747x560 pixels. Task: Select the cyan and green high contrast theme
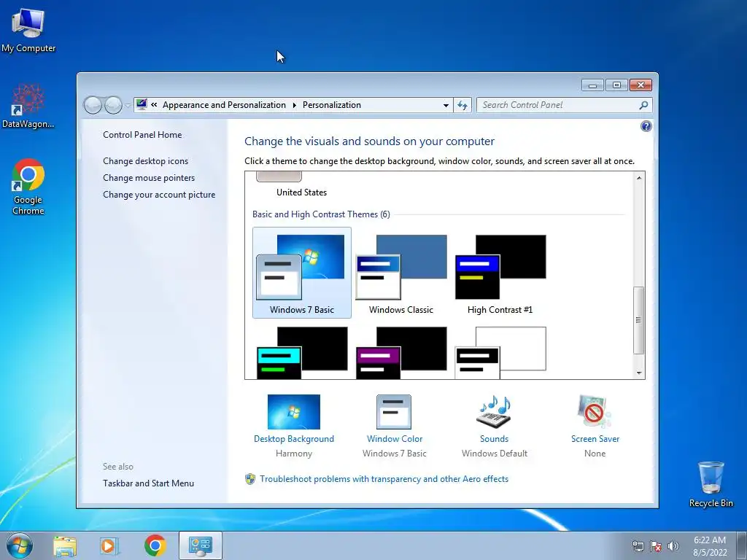coord(301,353)
